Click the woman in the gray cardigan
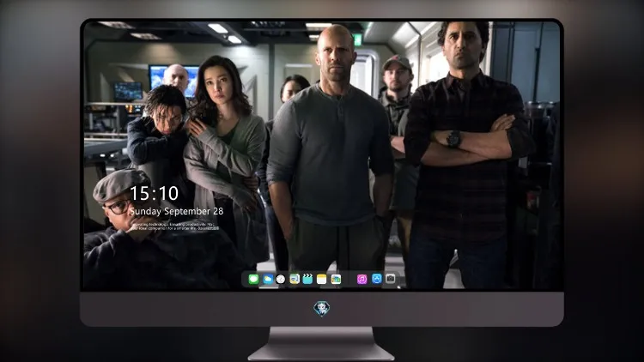644x362 pixels. pyautogui.click(x=225, y=156)
